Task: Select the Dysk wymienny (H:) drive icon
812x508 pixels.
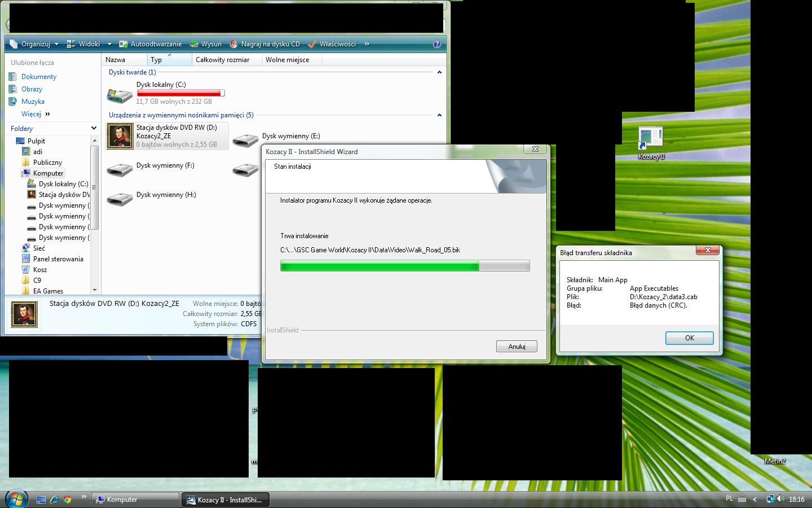Action: point(120,199)
